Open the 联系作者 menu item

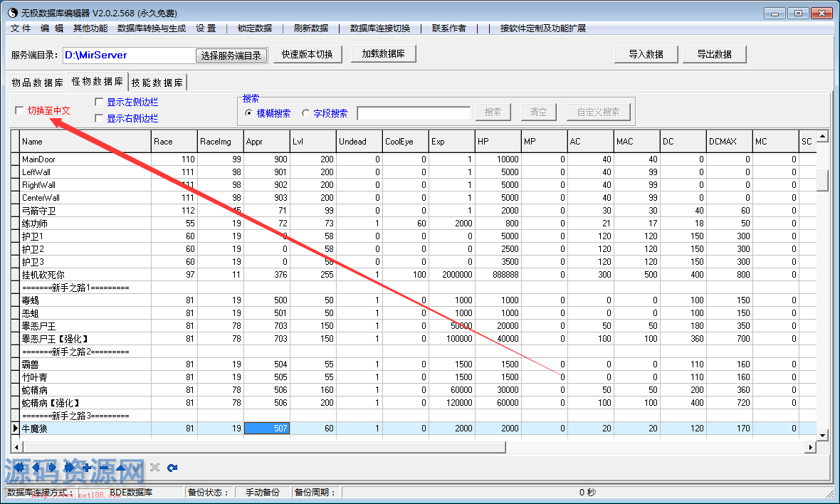click(449, 28)
